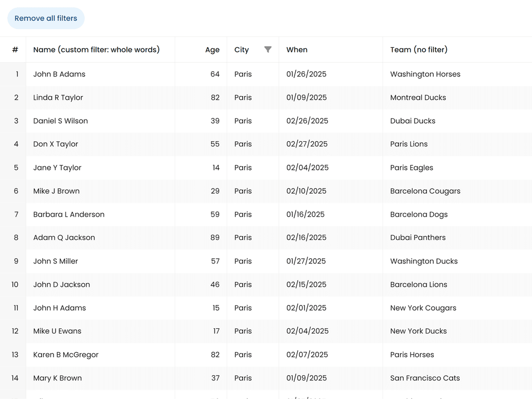532x399 pixels.
Task: Click the date 02/27/2025 cell
Action: [307, 144]
